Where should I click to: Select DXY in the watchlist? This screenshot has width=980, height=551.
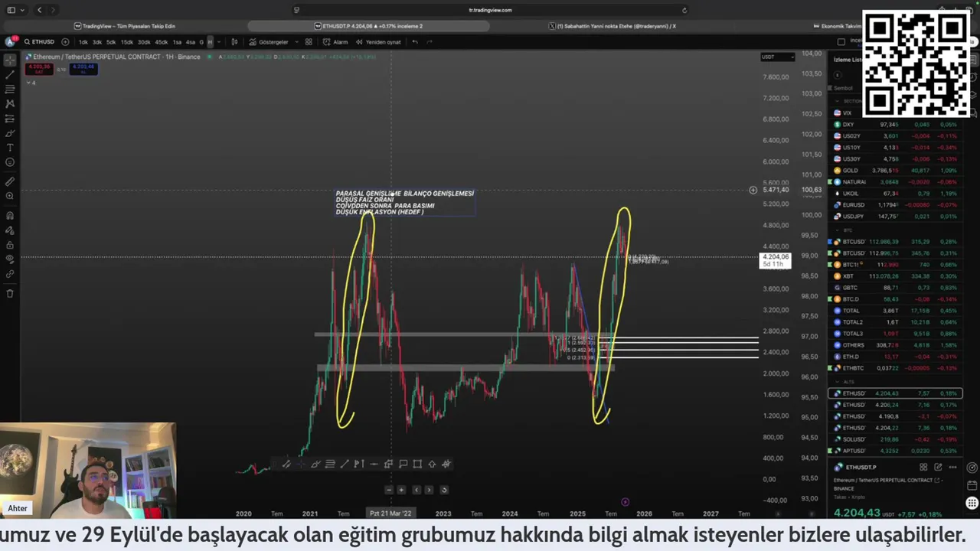point(896,125)
